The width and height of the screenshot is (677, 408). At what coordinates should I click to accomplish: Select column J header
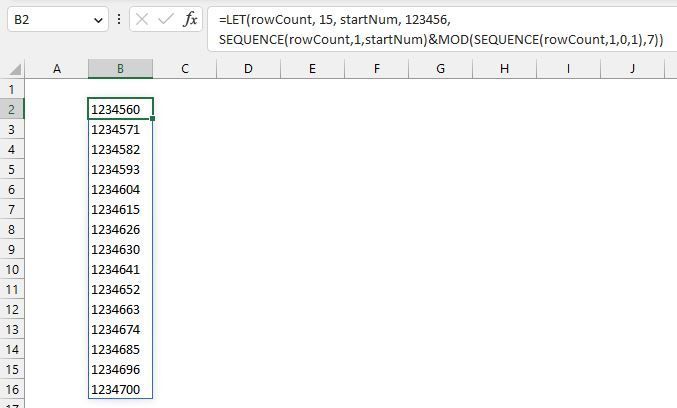tap(633, 69)
